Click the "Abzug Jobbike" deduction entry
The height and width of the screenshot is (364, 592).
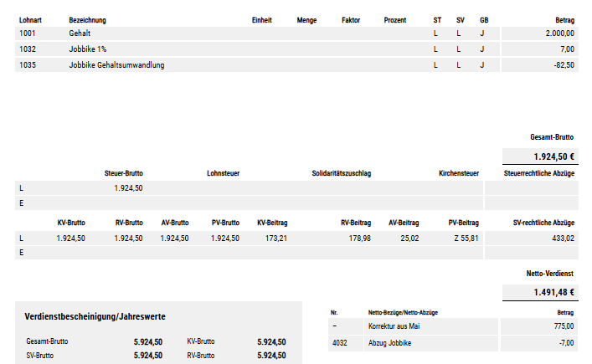(x=390, y=341)
